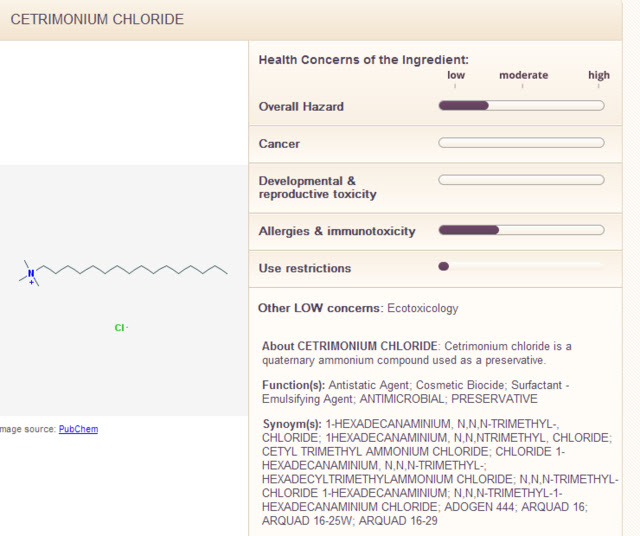
Task: Click the CETRIMONIUM CHLORIDE page title
Action: point(97,20)
